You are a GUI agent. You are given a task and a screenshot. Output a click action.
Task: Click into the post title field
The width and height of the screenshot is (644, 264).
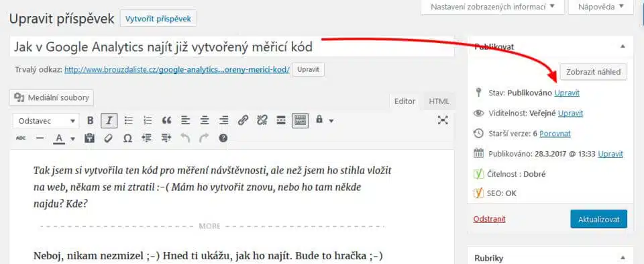[x=232, y=47]
